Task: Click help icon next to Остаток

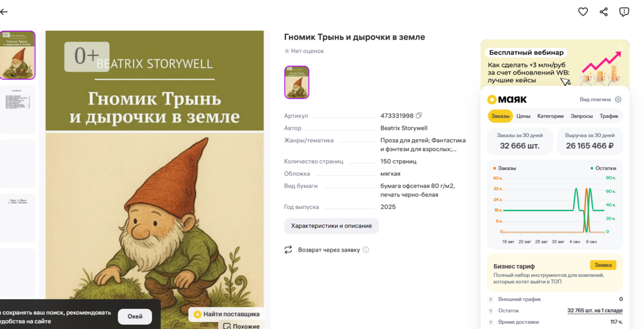Action: (x=490, y=311)
